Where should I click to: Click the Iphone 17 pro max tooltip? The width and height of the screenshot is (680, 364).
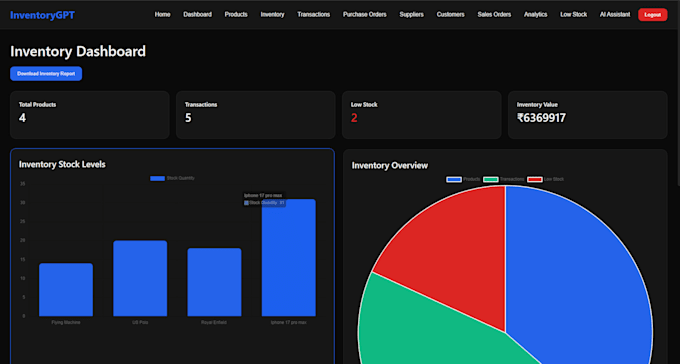pyautogui.click(x=264, y=199)
